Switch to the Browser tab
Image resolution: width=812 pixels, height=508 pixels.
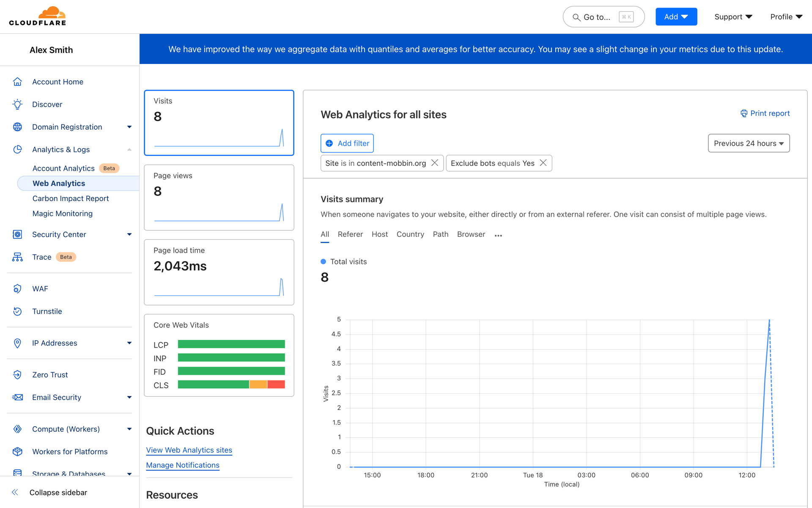(x=471, y=235)
